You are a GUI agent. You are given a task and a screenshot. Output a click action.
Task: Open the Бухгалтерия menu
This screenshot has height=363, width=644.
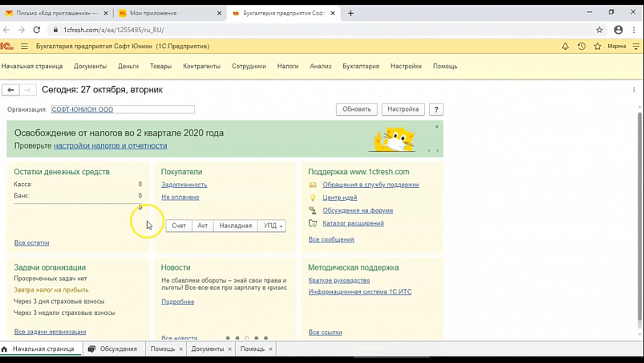coord(361,66)
